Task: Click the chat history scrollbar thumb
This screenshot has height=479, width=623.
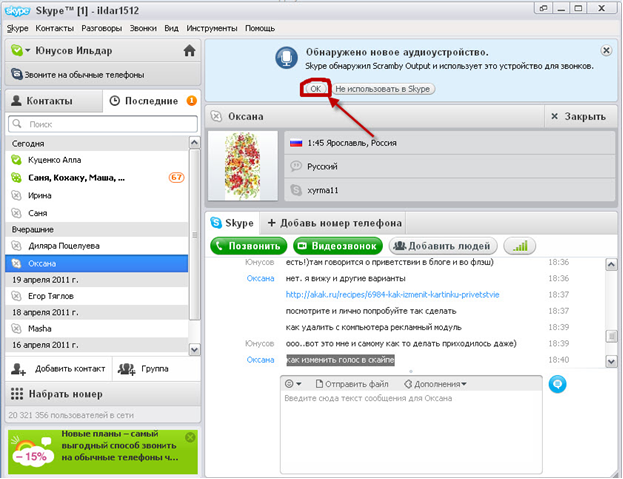Action: pos(611,336)
